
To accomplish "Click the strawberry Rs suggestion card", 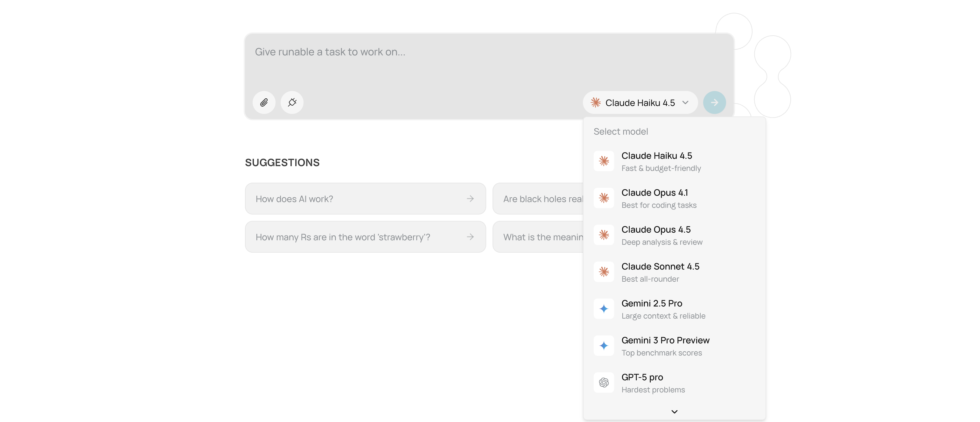I will click(365, 237).
